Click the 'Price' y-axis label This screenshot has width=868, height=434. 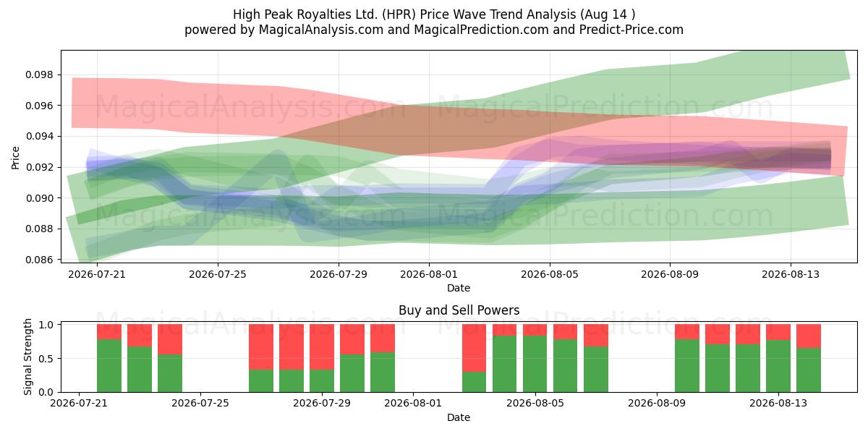16,157
